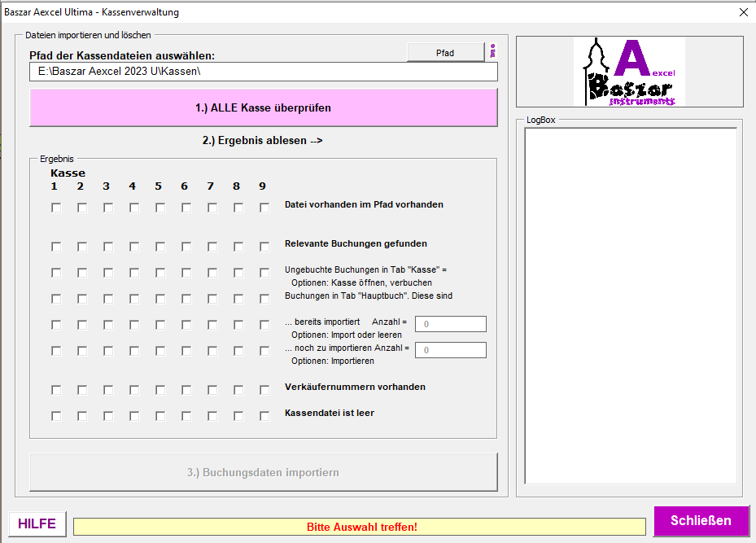Click the '2.) Ergebnis ablesen -->' label

point(262,140)
